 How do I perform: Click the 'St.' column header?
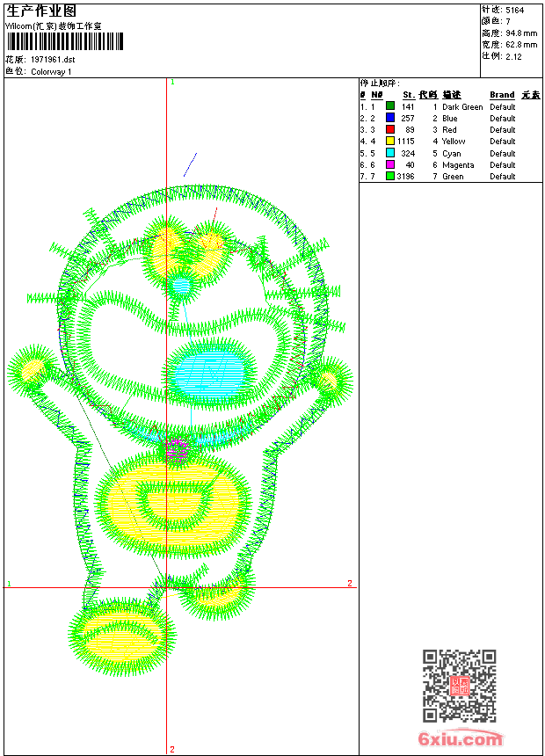(409, 95)
